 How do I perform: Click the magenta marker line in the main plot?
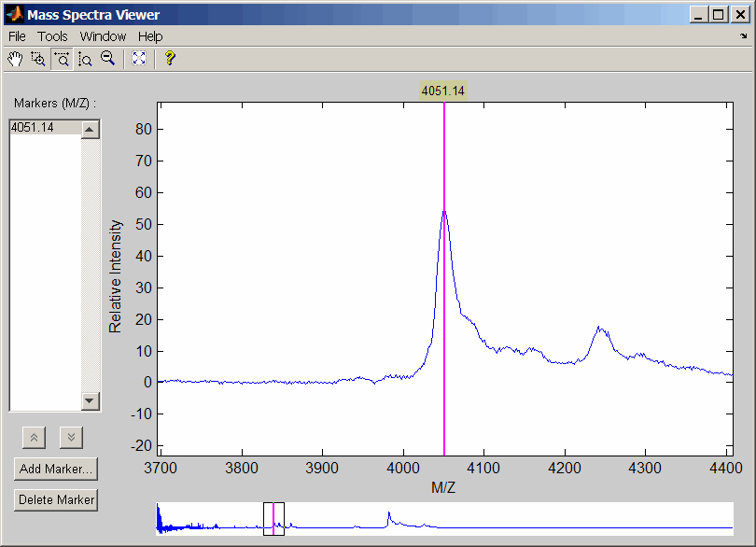(444, 279)
